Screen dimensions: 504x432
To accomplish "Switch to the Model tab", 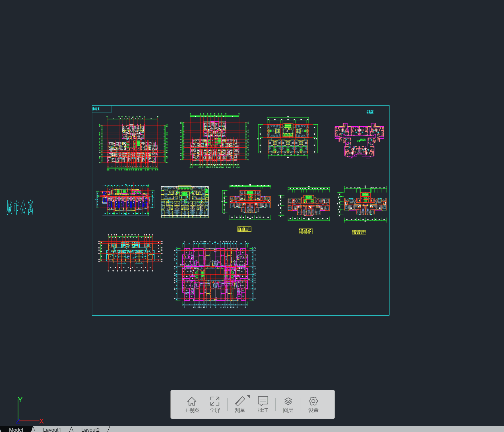I will click(x=16, y=429).
